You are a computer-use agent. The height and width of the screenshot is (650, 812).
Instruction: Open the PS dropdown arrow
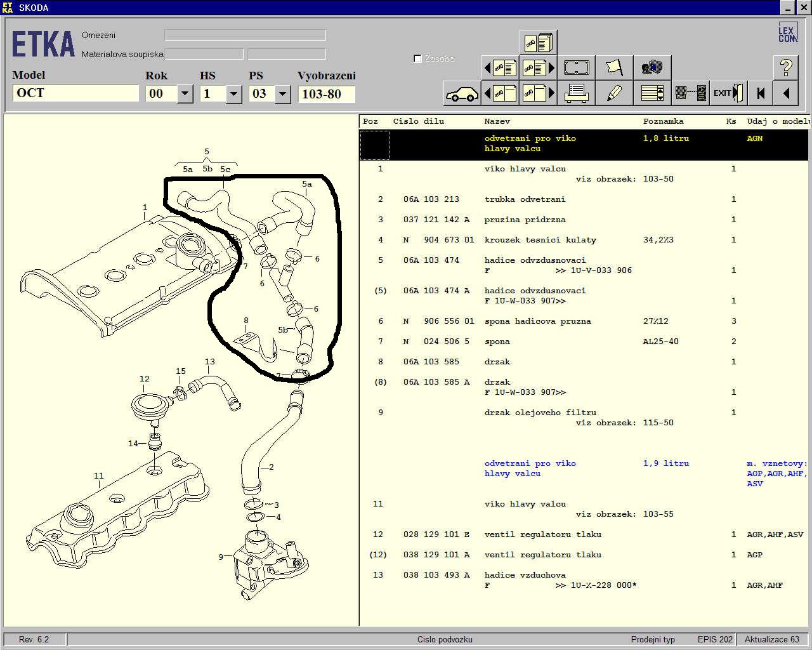[283, 94]
